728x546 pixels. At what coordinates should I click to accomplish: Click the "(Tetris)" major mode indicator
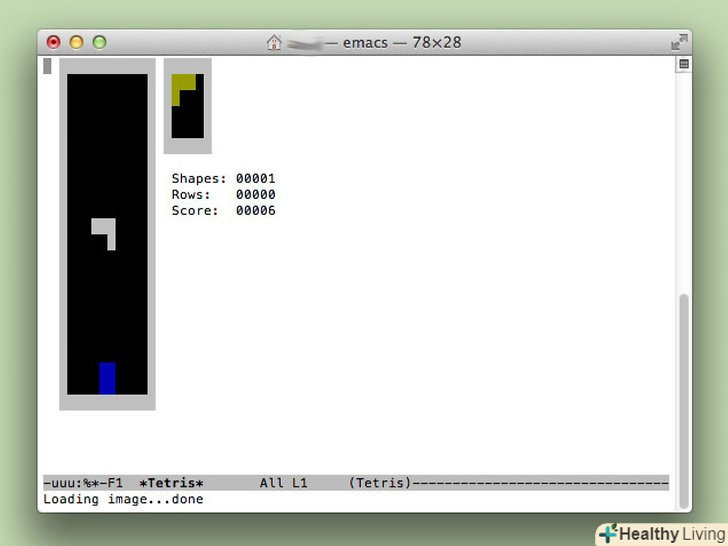[380, 483]
